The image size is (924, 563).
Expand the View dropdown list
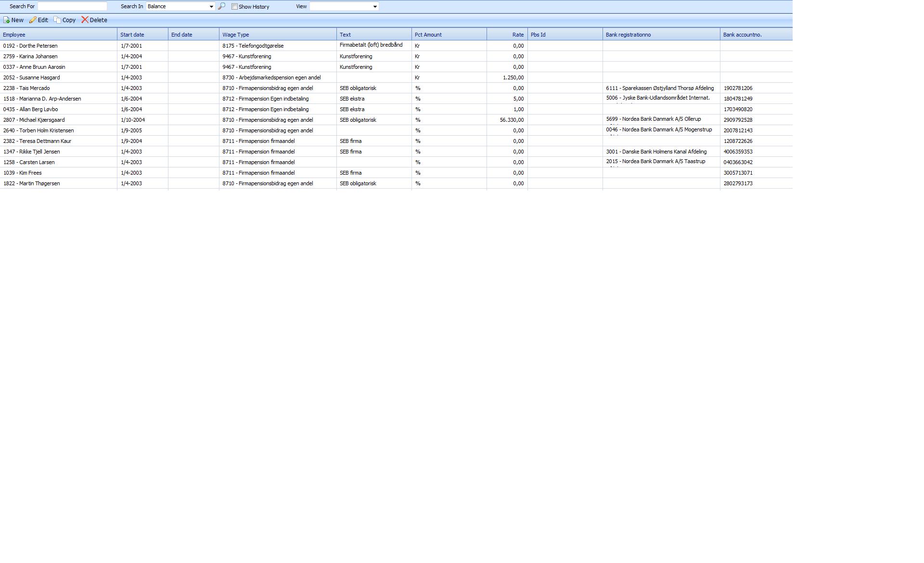tap(375, 7)
